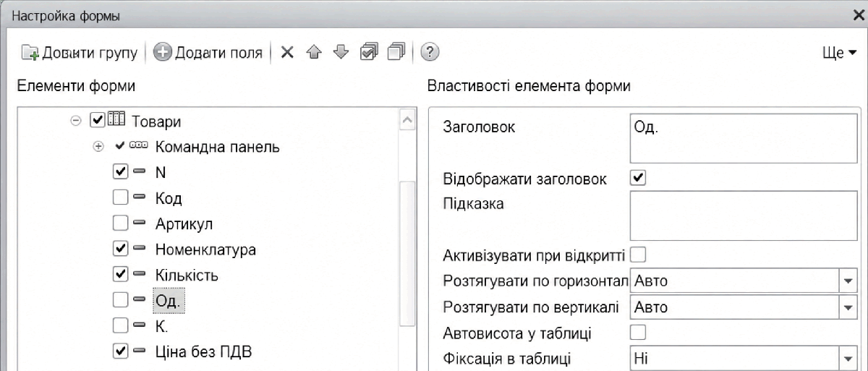The height and width of the screenshot is (371, 868).
Task: Uncheck the Ціна без ПДВ checkbox
Action: click(121, 352)
